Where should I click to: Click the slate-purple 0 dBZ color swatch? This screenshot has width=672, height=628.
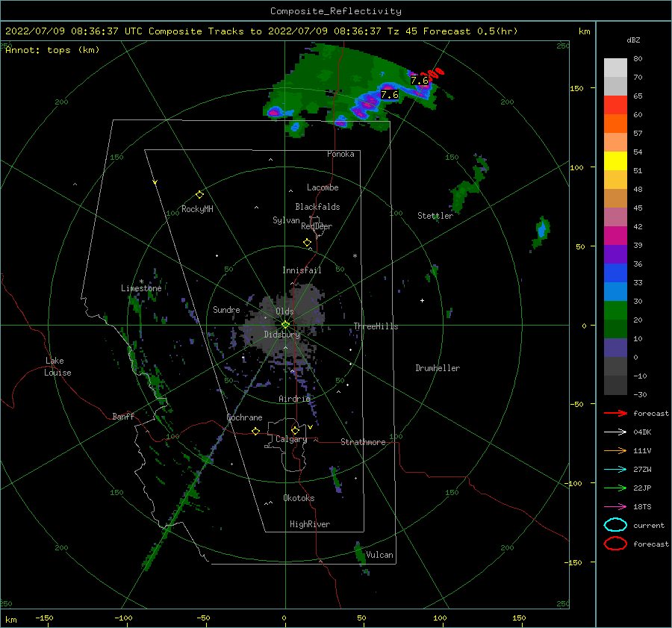(x=615, y=348)
